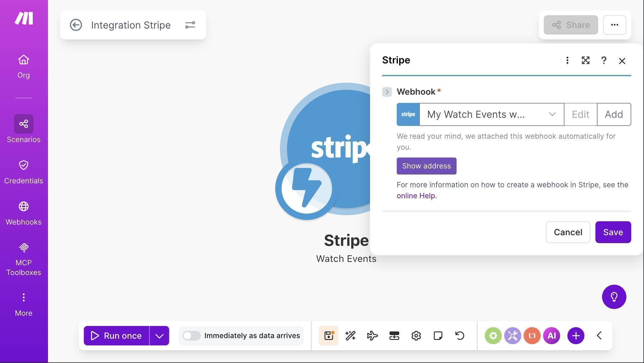Add an AI module from quick access
Image resolution: width=644 pixels, height=363 pixels.
coord(552,336)
